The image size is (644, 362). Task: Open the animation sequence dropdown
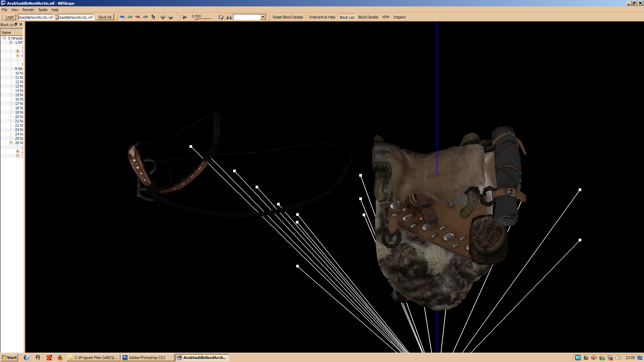(x=263, y=17)
